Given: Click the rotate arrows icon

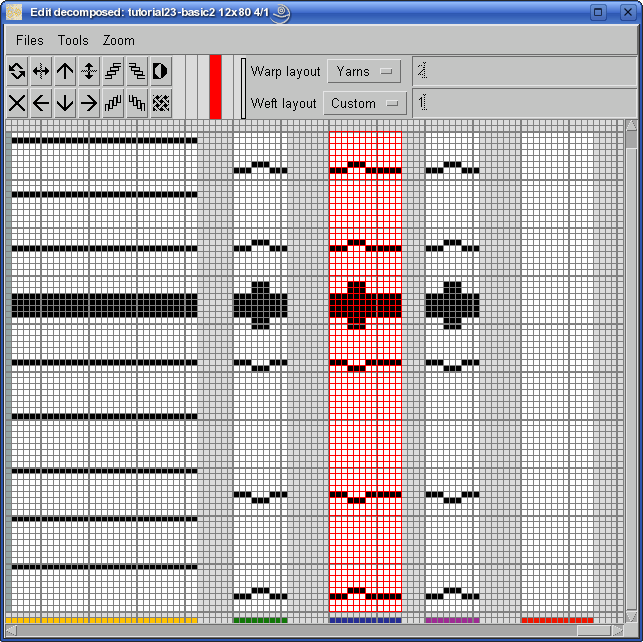Looking at the screenshot, I should click(17, 71).
